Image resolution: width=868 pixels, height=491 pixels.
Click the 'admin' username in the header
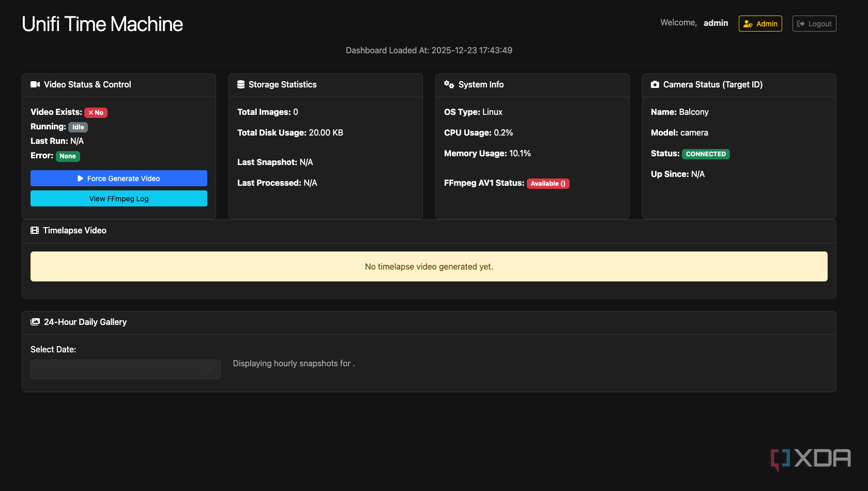click(x=715, y=23)
